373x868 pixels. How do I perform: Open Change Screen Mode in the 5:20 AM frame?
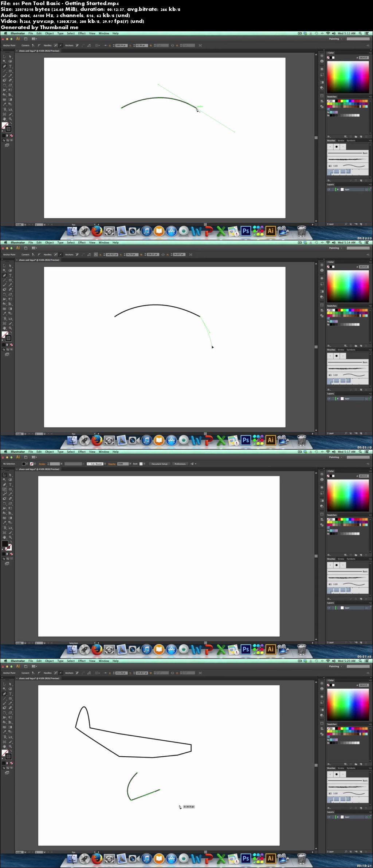click(x=7, y=773)
